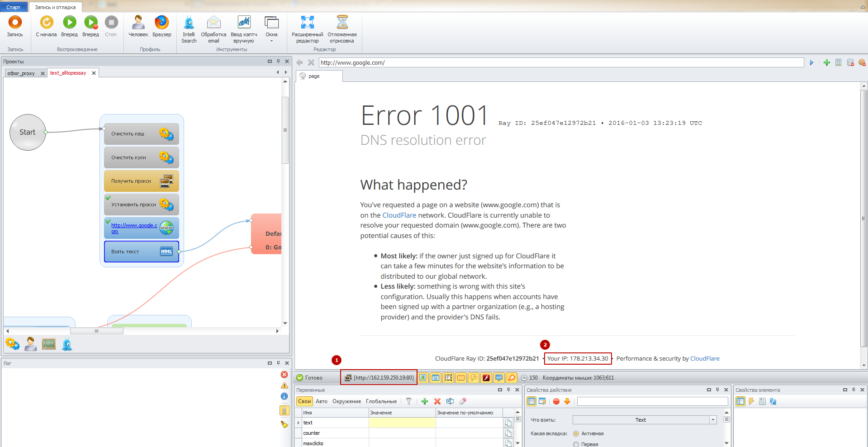The image size is (868, 447).
Task: Select the Установить прокси action block
Action: (142, 204)
